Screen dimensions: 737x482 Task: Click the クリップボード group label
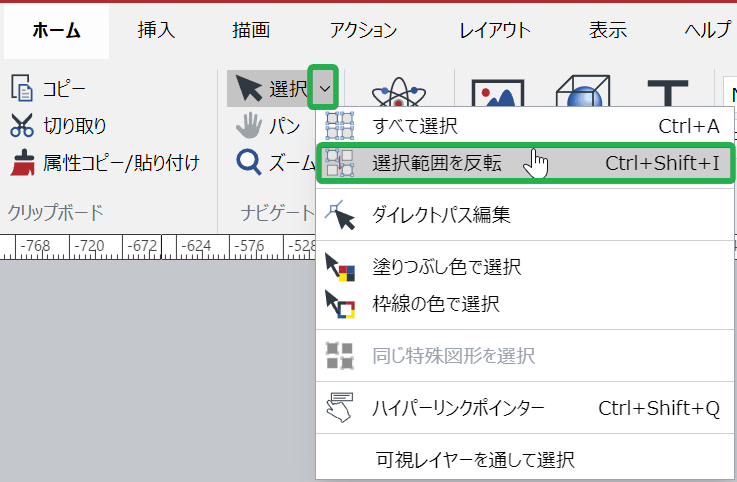tap(55, 212)
